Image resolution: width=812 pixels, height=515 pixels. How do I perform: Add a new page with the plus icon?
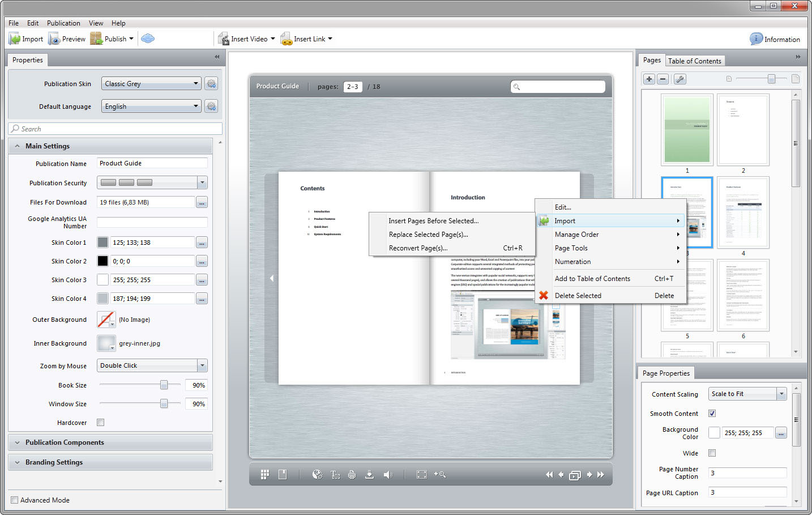pyautogui.click(x=649, y=79)
